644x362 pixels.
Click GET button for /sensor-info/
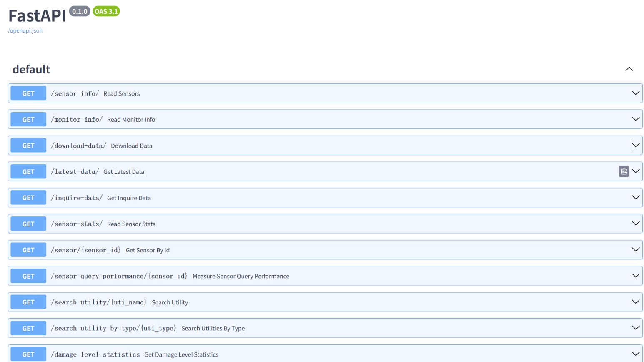click(x=28, y=93)
